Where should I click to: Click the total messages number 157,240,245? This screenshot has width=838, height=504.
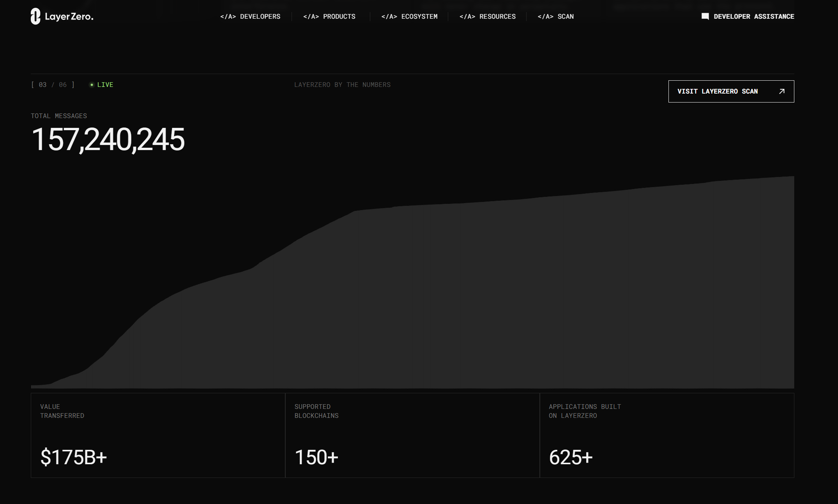(108, 140)
